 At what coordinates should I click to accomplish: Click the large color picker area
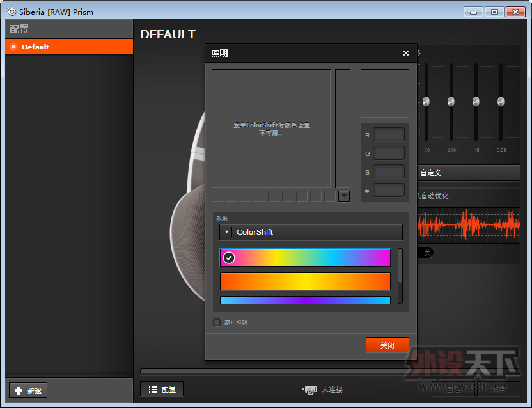[x=271, y=129]
